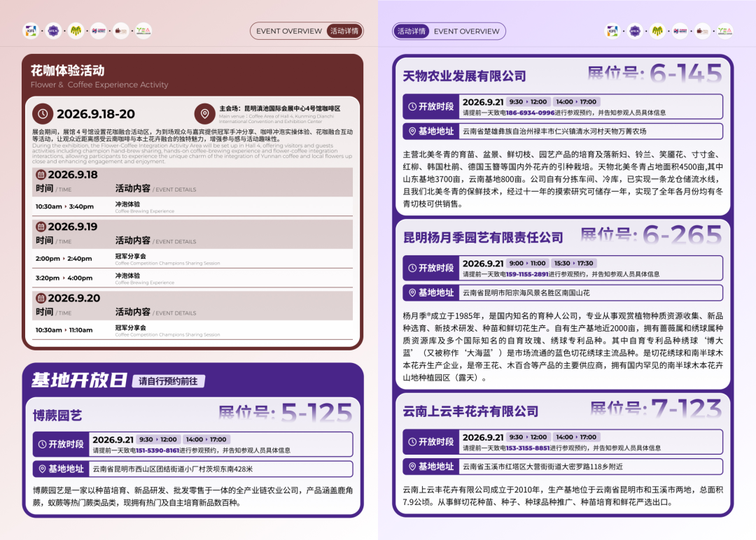Viewport: 756px width, 540px height.
Task: Click the 基地地址 pin icon for 昆明杨月季园艺
Action: click(412, 292)
